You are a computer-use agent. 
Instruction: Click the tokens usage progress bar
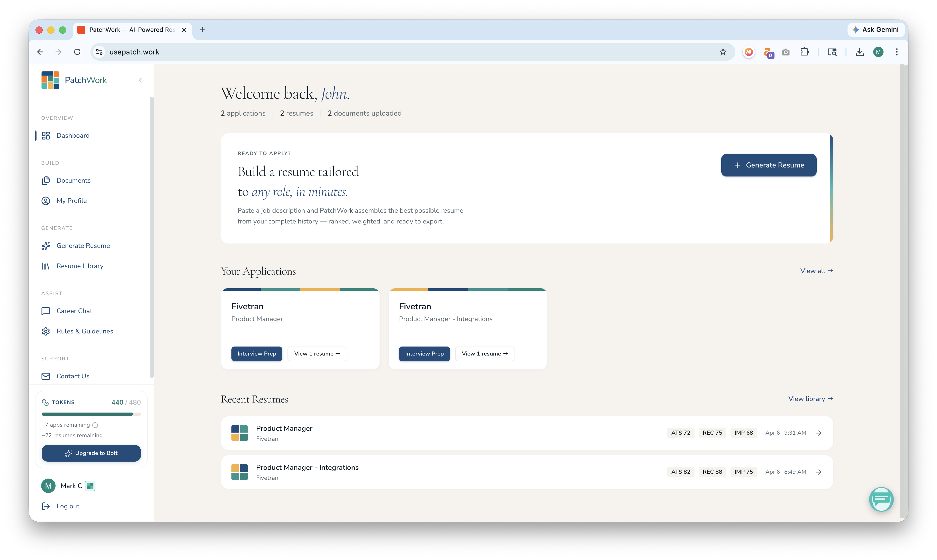[91, 414]
